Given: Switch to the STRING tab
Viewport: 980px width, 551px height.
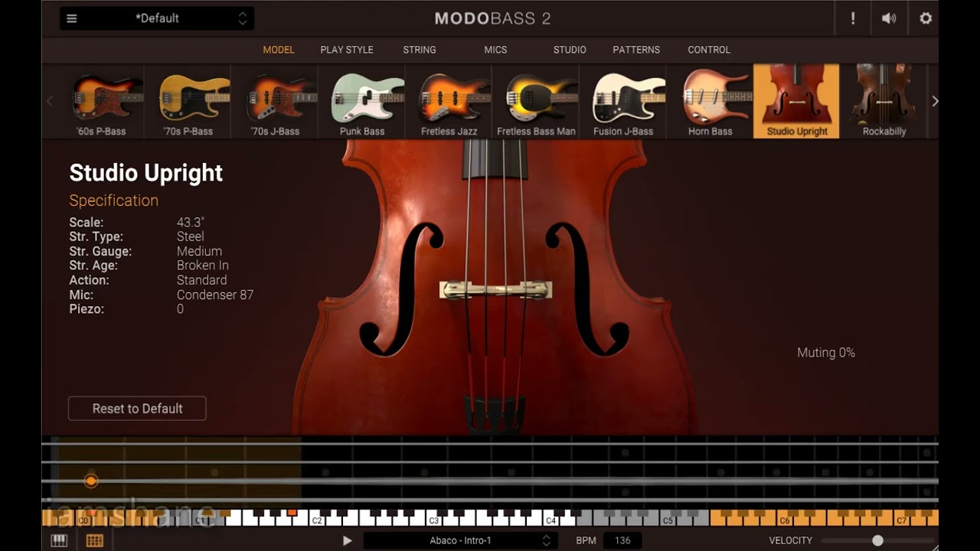Looking at the screenshot, I should point(420,50).
